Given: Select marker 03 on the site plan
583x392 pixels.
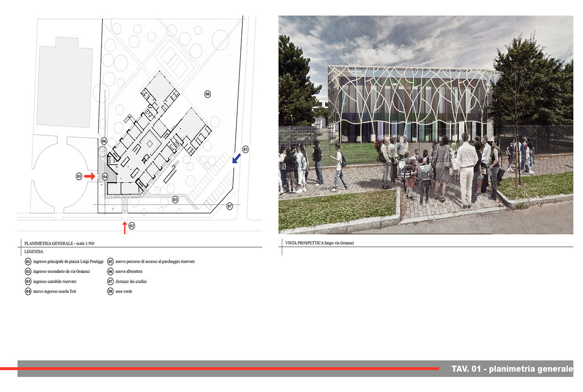Looking at the screenshot, I should click(x=245, y=149).
